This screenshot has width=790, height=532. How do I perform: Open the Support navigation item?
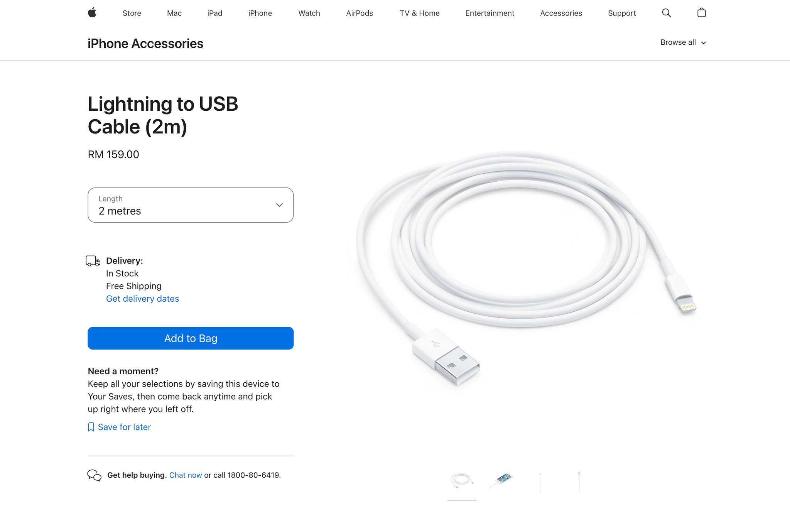[x=622, y=13]
